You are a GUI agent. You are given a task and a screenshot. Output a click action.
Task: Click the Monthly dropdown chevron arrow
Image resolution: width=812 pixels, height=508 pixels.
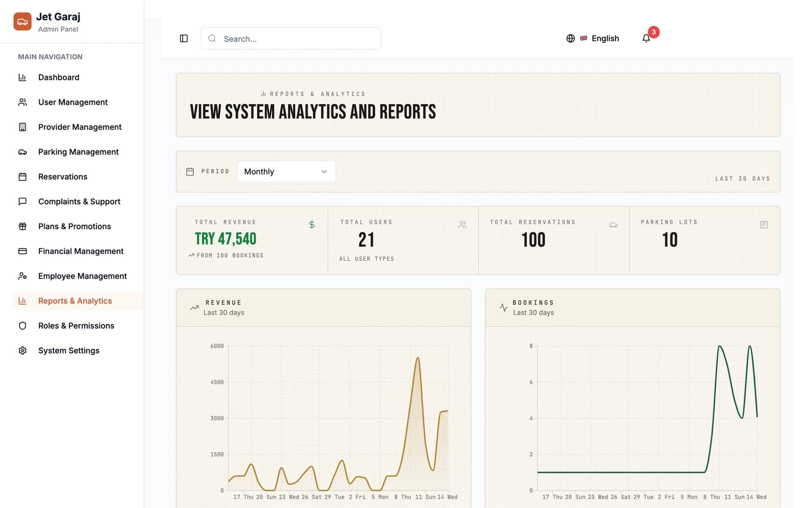(324, 172)
